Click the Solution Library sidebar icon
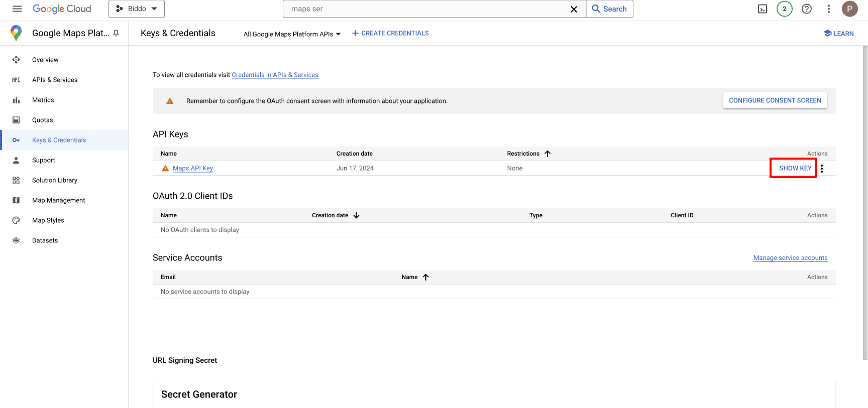The width and height of the screenshot is (868, 408). [x=16, y=180]
